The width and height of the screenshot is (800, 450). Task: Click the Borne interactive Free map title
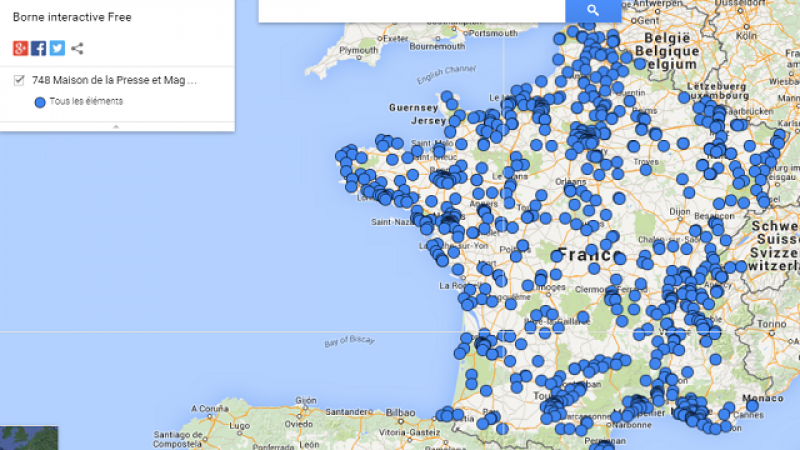[x=72, y=17]
